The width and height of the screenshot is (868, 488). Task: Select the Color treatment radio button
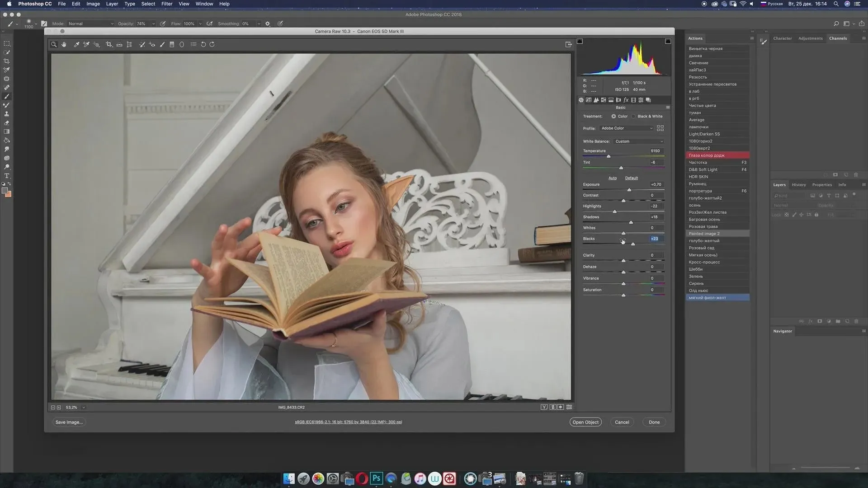point(613,116)
